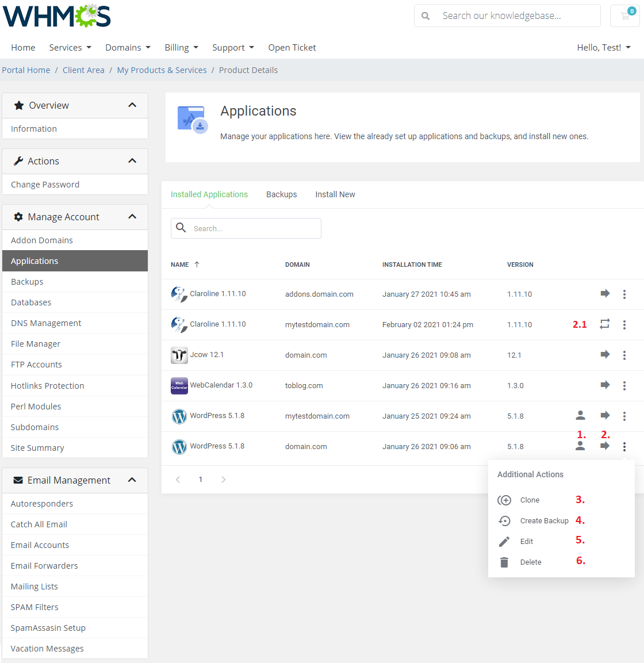644x663 pixels.
Task: Open the shopping cart icon
Action: click(x=625, y=16)
